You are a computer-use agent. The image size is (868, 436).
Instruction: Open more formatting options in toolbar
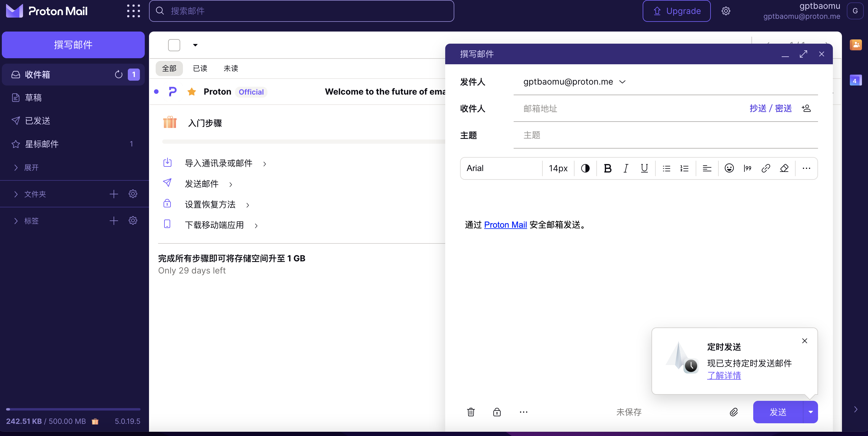click(x=806, y=168)
